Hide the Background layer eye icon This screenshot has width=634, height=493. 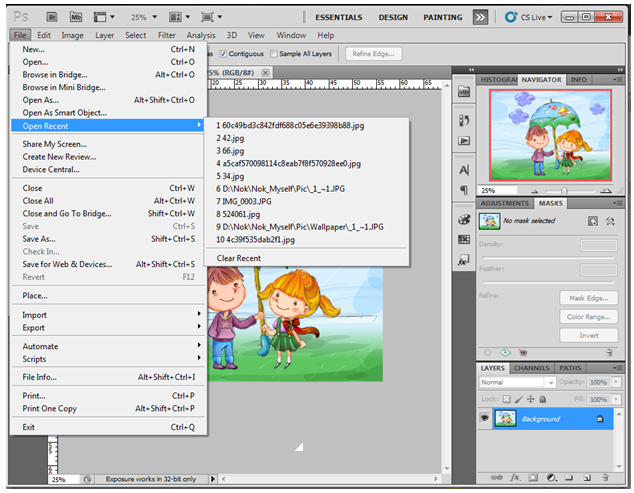(486, 419)
